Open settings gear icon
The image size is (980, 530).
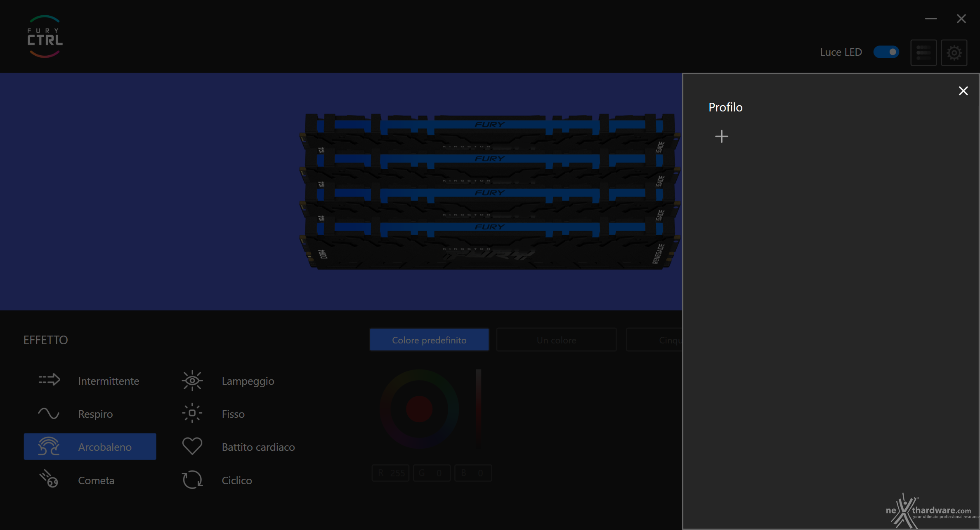tap(954, 52)
